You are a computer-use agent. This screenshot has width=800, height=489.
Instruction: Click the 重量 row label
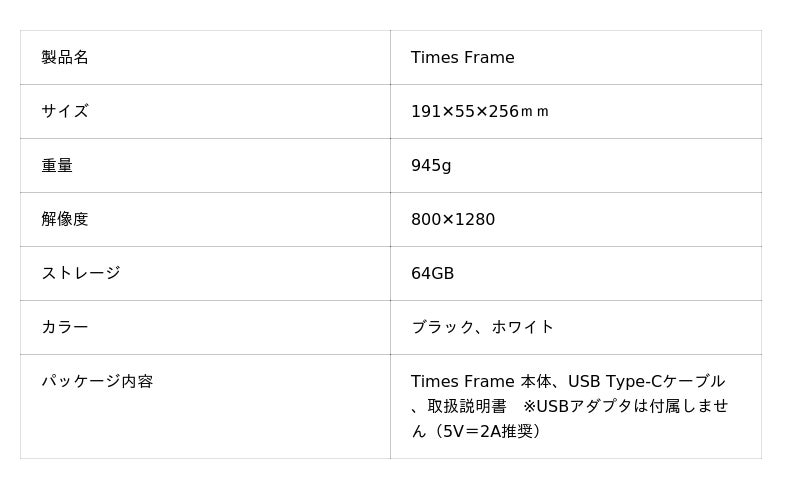click(x=57, y=166)
